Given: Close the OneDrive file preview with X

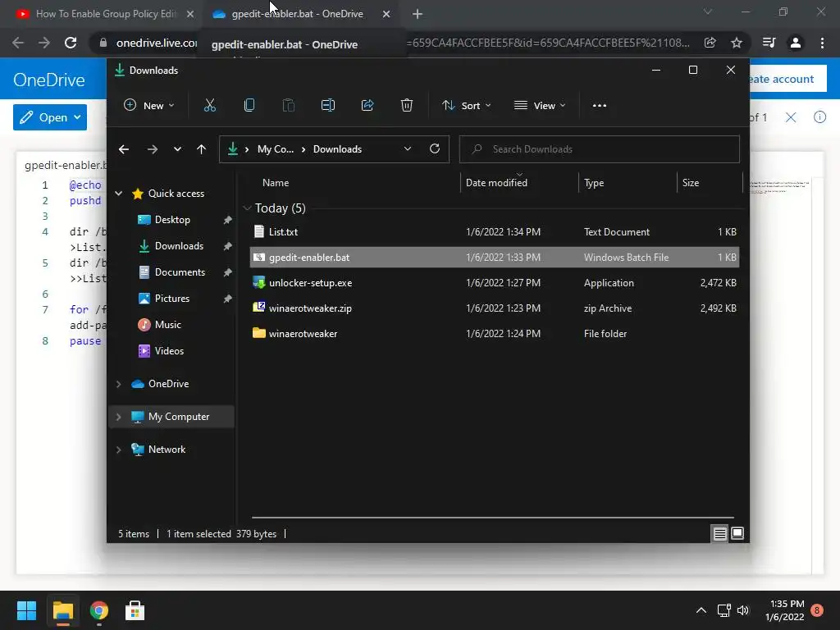Looking at the screenshot, I should pos(791,117).
